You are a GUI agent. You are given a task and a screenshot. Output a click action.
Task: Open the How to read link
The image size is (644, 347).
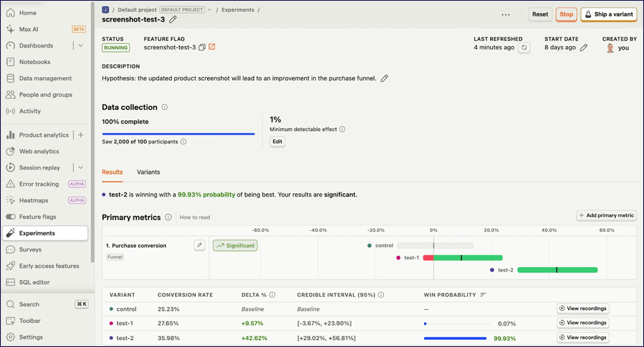[x=195, y=218]
